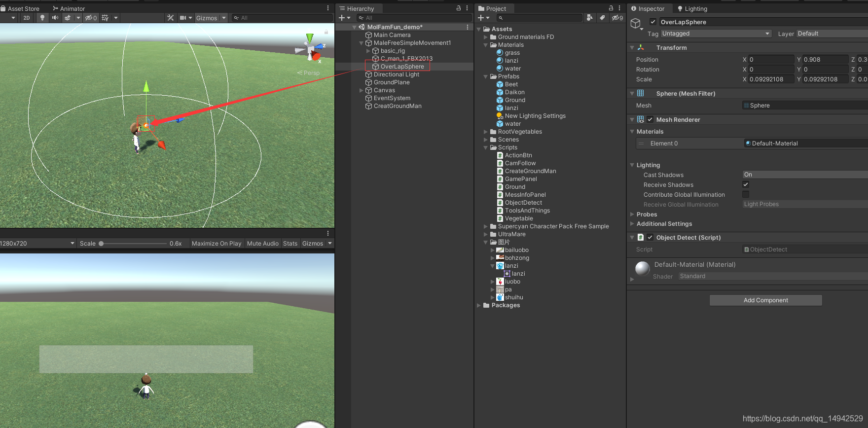Select Main Camera in Hierarchy
Image resolution: width=868 pixels, height=428 pixels.
coord(392,35)
